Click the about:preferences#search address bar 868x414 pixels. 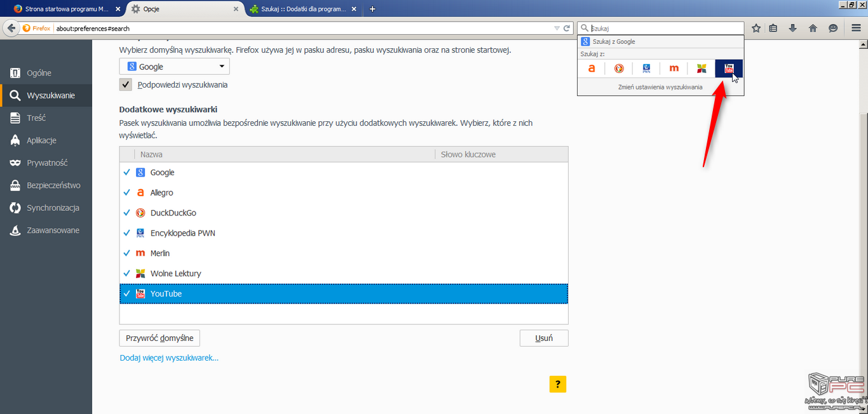(x=302, y=28)
